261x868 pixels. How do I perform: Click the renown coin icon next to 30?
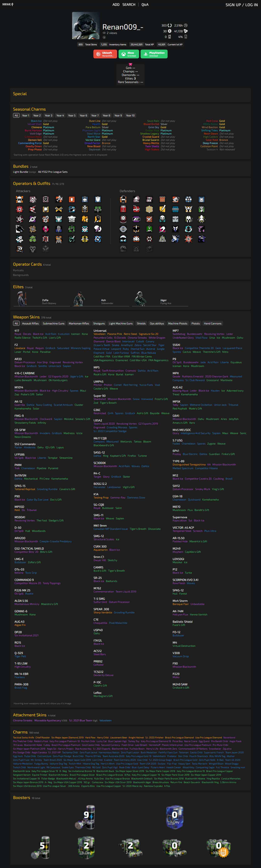coord(170,31)
